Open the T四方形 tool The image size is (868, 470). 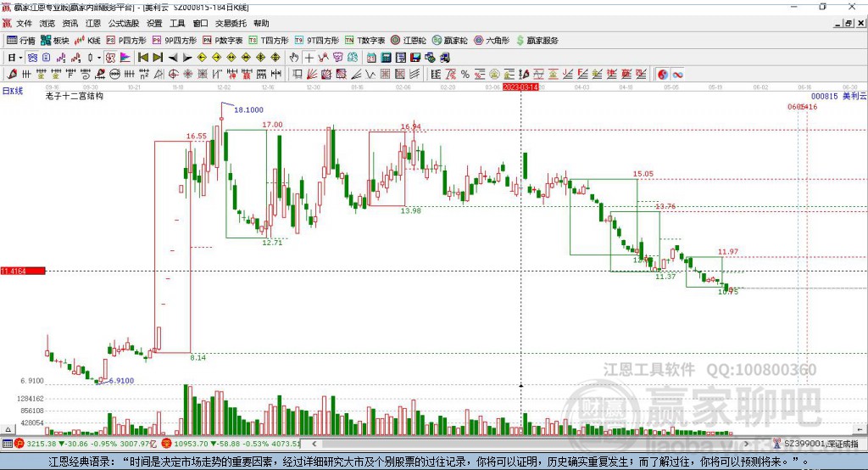click(x=269, y=41)
